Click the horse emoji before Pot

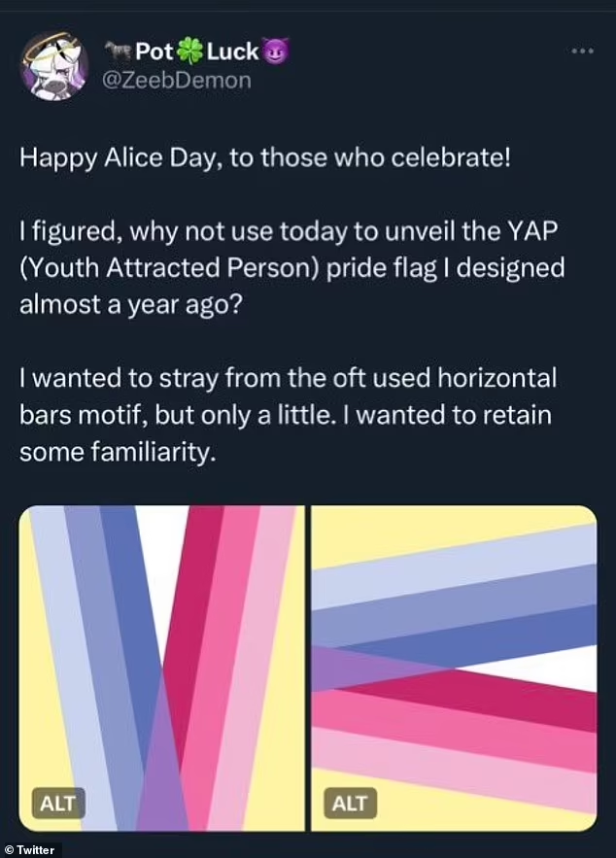(119, 51)
